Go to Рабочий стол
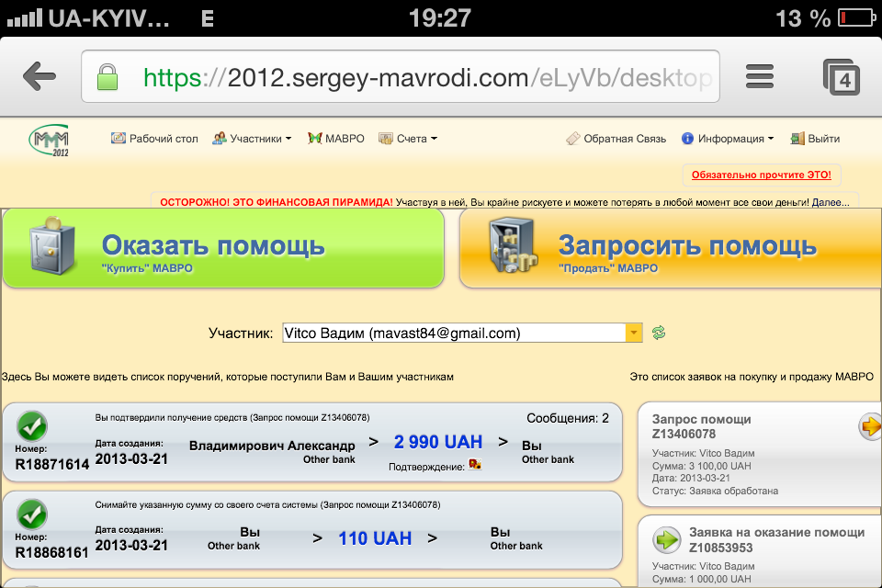Viewport: 882px width, 588px height. tap(154, 139)
